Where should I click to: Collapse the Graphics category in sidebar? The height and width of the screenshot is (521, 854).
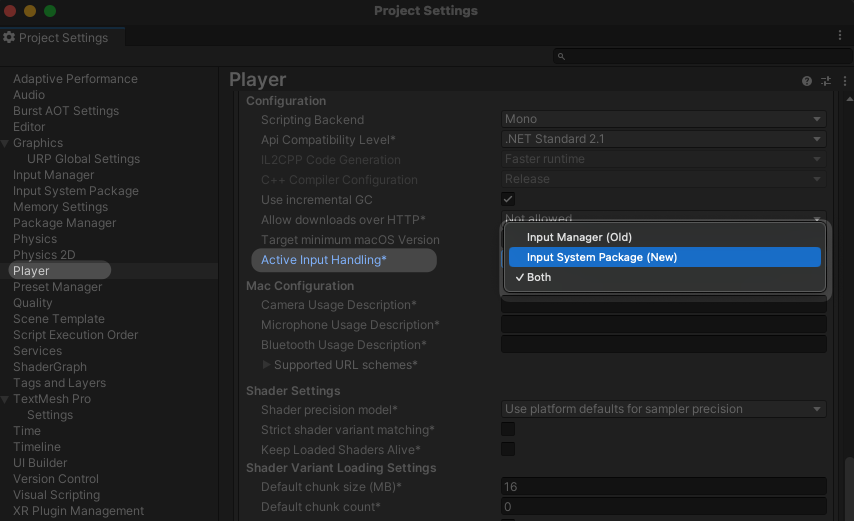[5, 143]
